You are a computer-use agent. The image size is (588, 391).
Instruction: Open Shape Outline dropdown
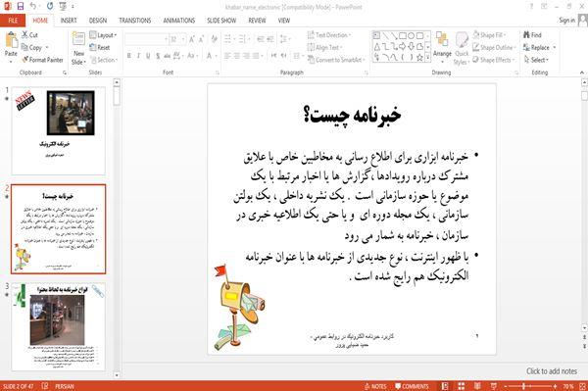(x=494, y=47)
